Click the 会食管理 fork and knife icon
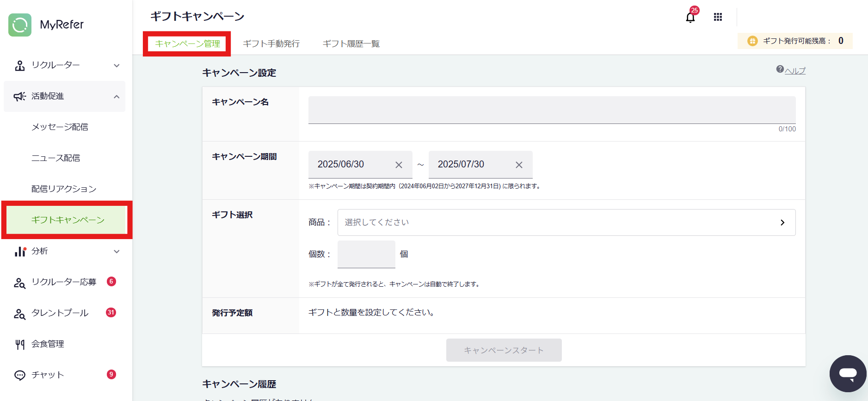Screen dimensions: 868x401 [x=20, y=344]
